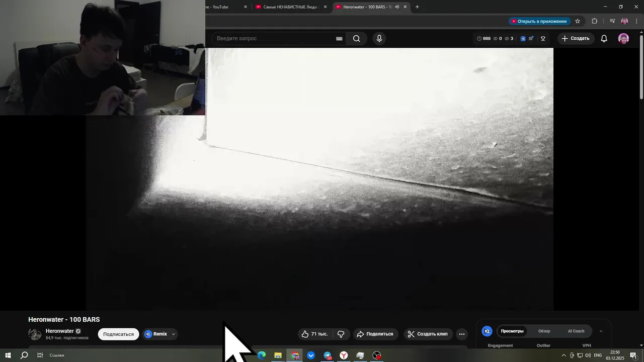Image resolution: width=644 pixels, height=362 pixels.
Task: Close the Heronwater - 100 BARS tab
Action: pos(405,7)
